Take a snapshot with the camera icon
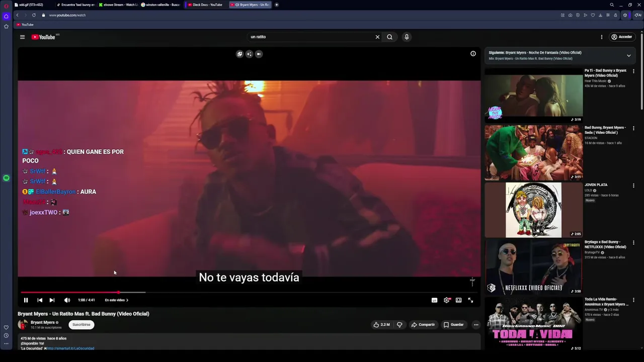 [x=570, y=15]
